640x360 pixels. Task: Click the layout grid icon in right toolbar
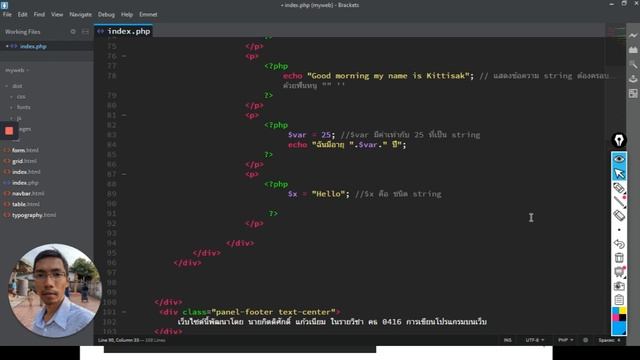click(633, 93)
